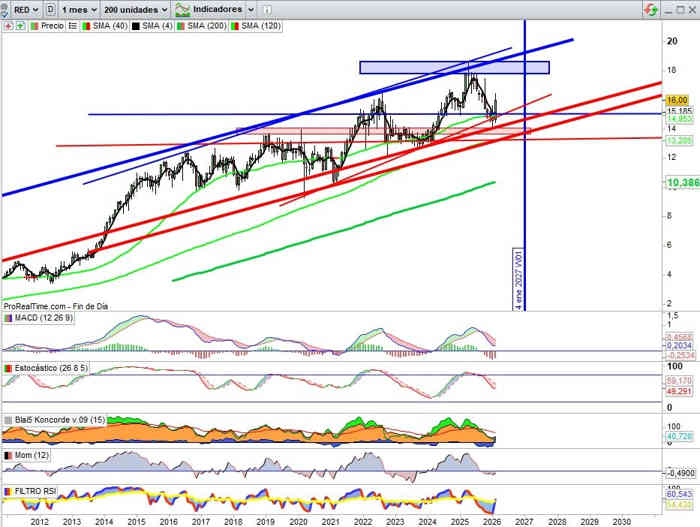
Task: Click the Blai5 Koncorde v.09 (15) label
Action: tap(59, 419)
